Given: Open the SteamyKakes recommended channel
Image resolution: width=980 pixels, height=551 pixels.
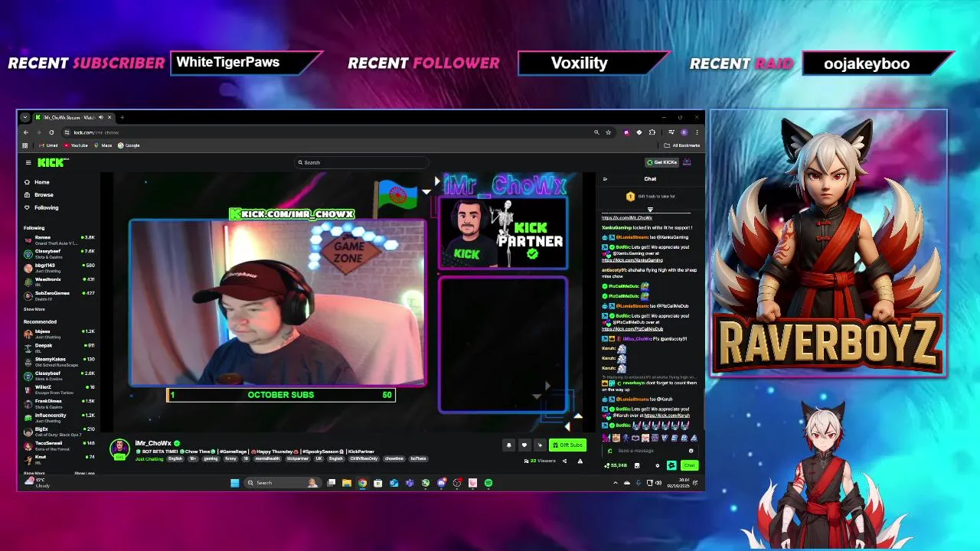Looking at the screenshot, I should (59, 361).
